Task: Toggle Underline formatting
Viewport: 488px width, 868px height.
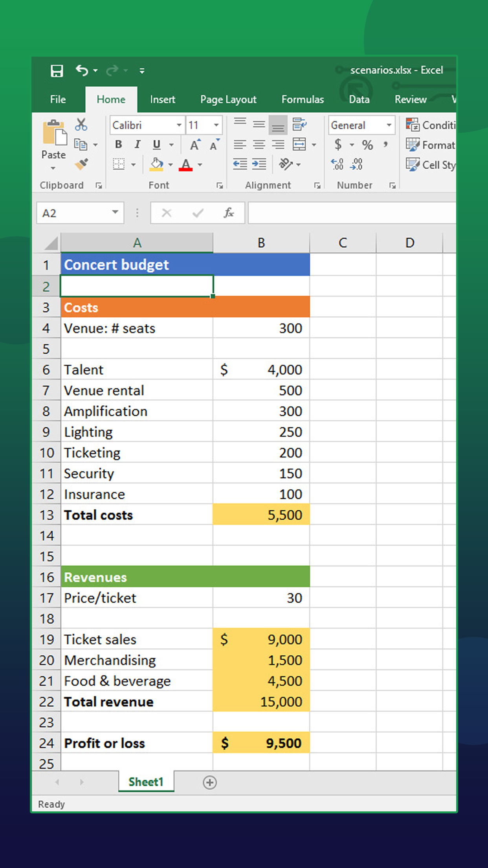Action: pos(156,145)
